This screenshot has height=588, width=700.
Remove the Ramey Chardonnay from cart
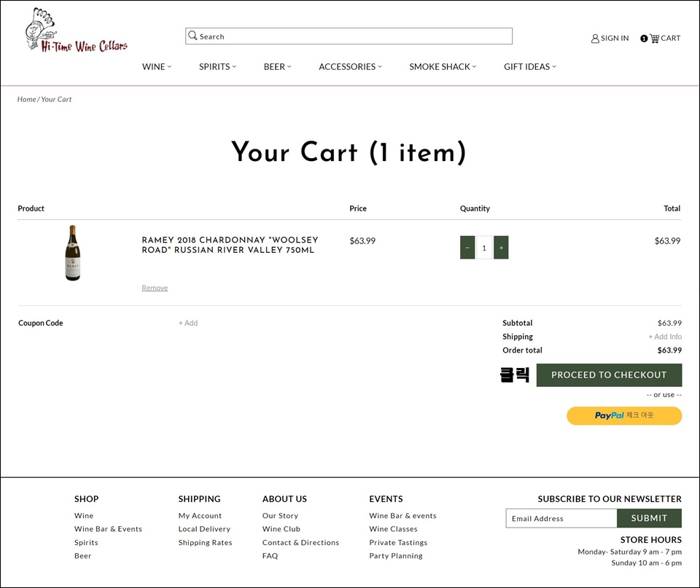point(155,288)
